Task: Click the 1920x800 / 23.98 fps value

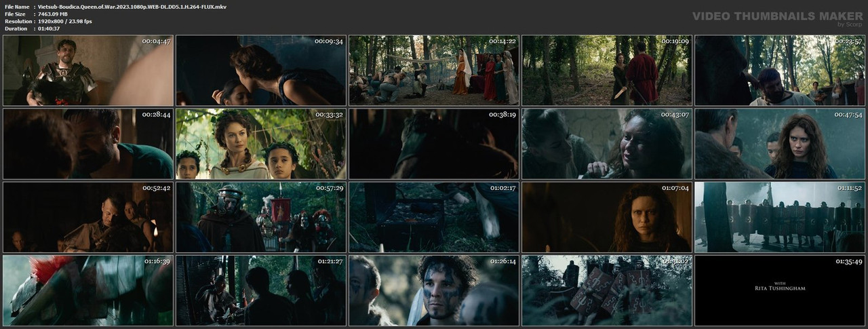Action: tap(64, 21)
